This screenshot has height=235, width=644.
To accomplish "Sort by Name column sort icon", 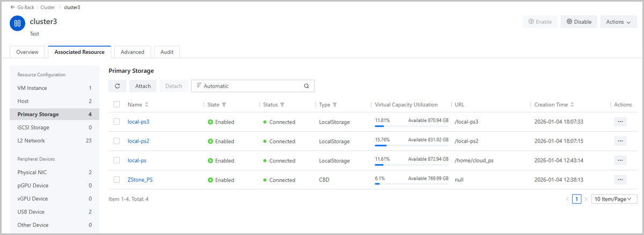I will (x=147, y=105).
